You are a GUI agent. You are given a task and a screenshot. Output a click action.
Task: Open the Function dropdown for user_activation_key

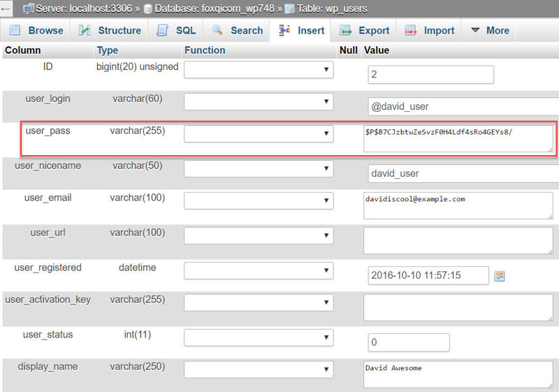(x=259, y=303)
